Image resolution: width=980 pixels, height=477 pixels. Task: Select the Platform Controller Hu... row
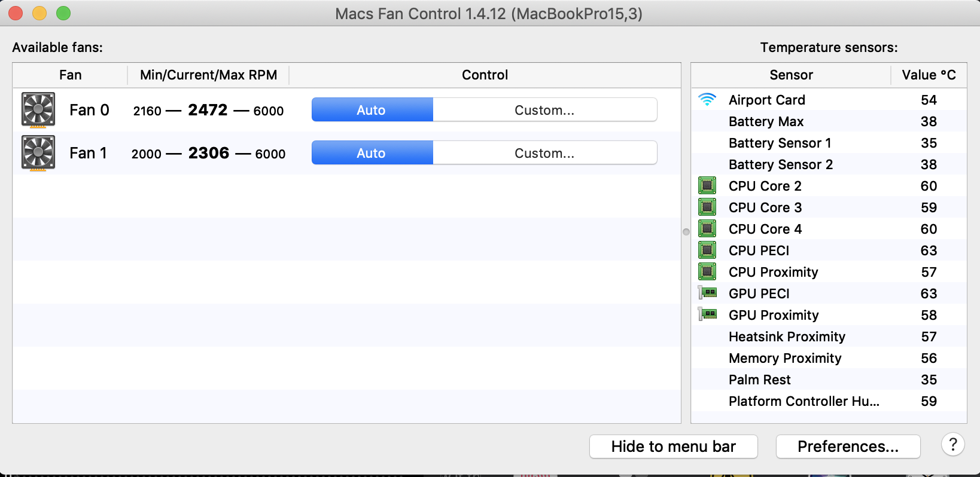[829, 401]
